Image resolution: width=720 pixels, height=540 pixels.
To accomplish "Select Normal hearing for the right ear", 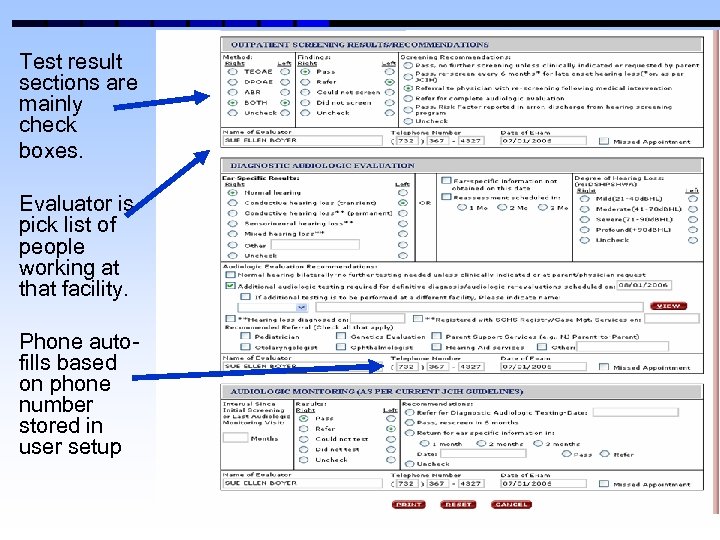I will 233,193.
